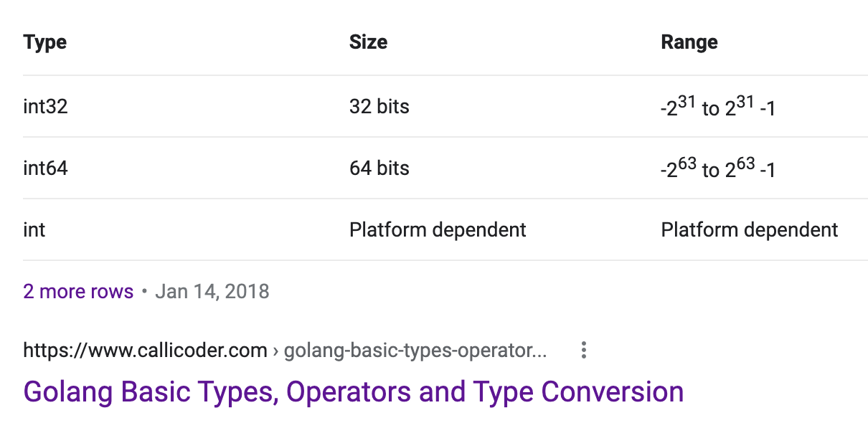Click the int table cell
868x423 pixels.
coord(34,229)
